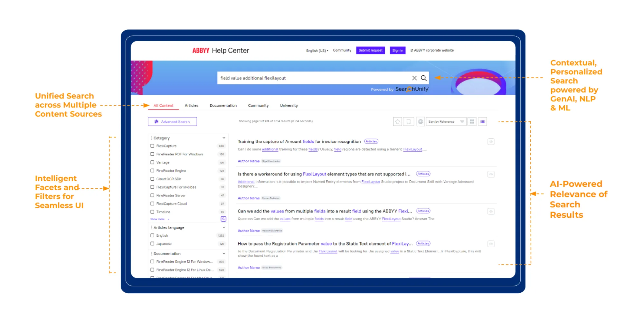This screenshot has height=322, width=644.
Task: Open the small search icon in Category facet
Action: click(x=223, y=219)
